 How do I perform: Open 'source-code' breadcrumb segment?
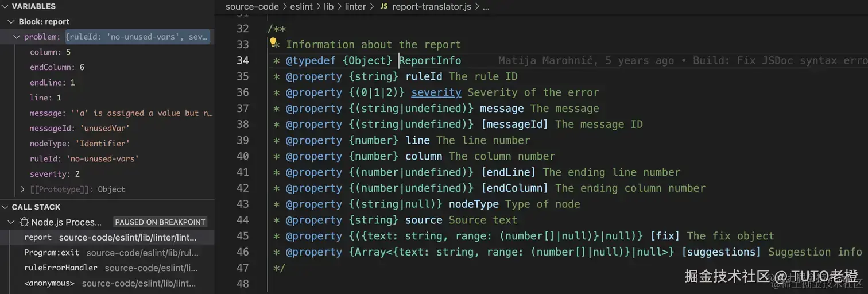pos(252,7)
